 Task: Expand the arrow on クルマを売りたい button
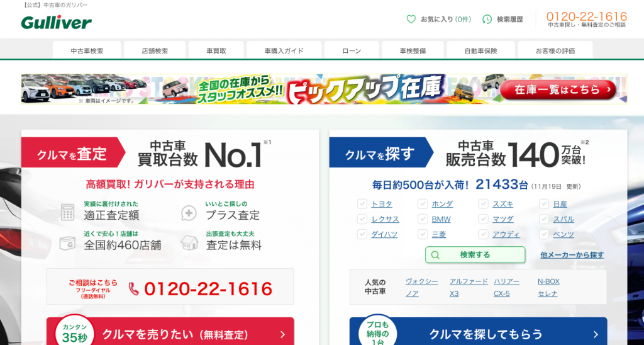(282, 334)
